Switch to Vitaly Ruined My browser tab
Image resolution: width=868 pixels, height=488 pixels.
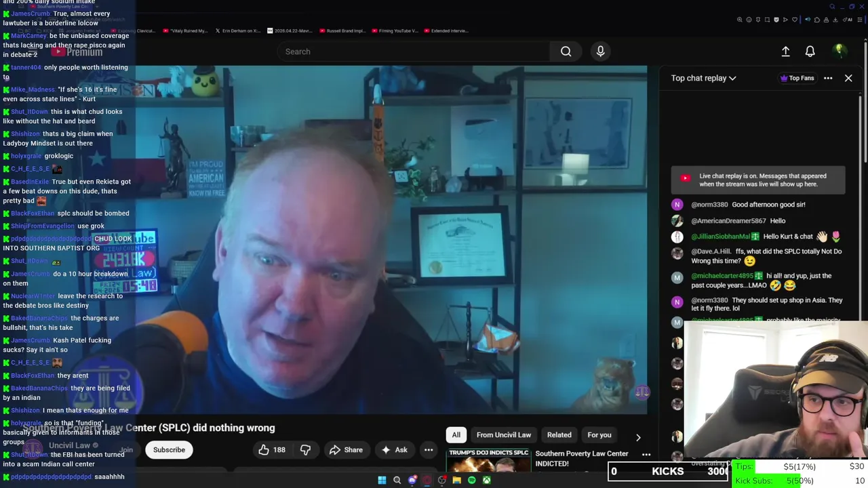tap(185, 30)
